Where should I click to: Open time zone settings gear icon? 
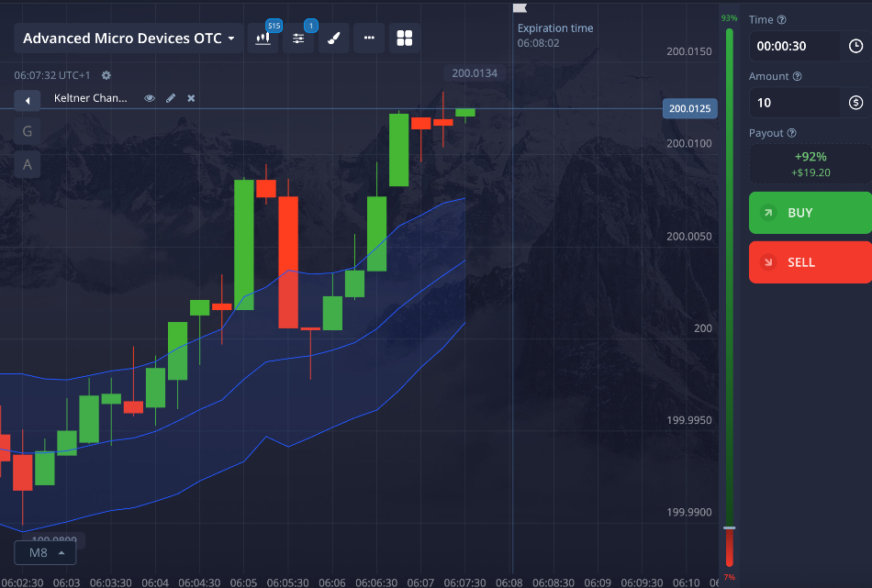tap(106, 75)
